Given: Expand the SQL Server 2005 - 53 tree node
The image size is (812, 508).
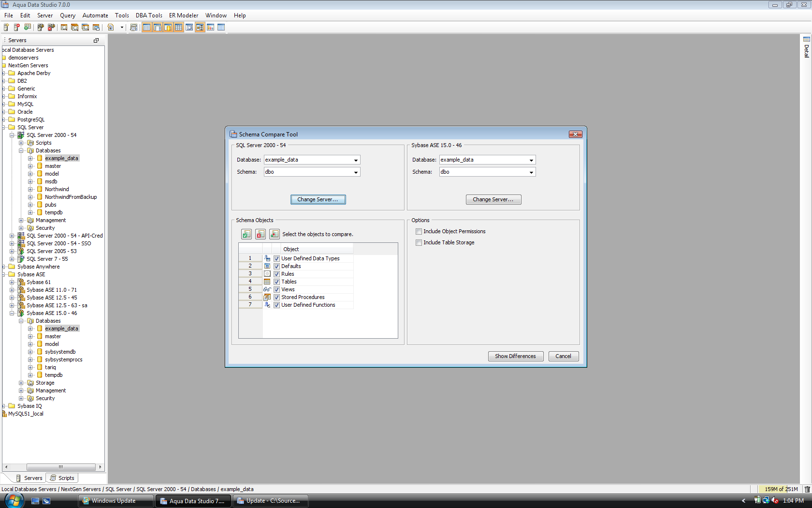Looking at the screenshot, I should pos(12,251).
